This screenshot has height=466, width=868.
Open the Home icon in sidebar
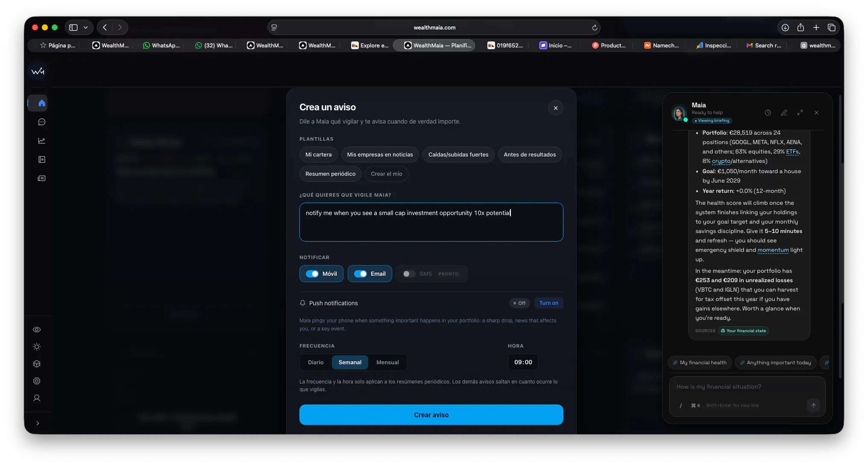(x=41, y=103)
